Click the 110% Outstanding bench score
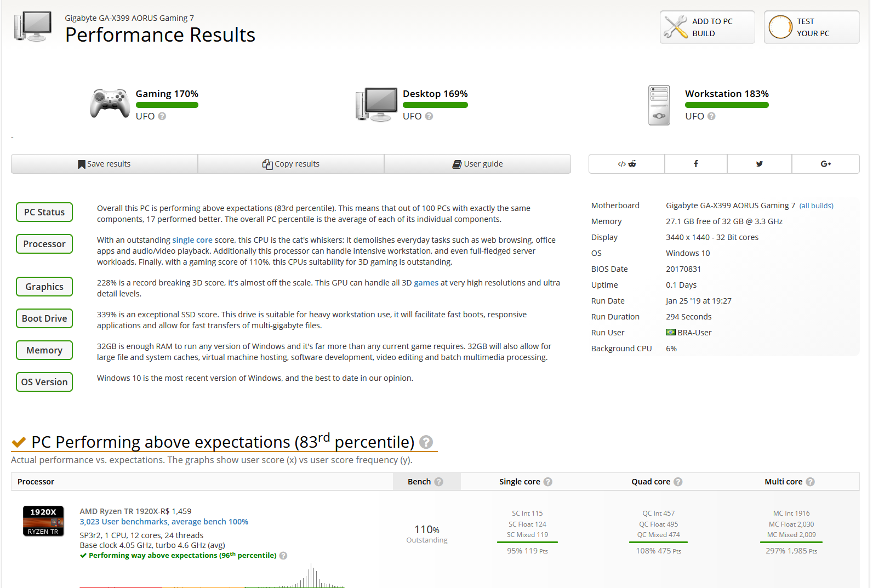Viewport: 873px width, 588px height. (427, 534)
